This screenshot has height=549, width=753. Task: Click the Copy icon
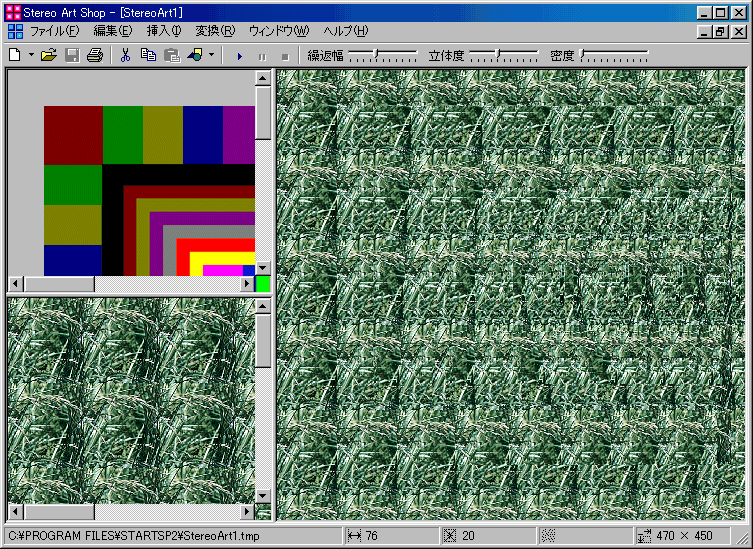click(148, 55)
